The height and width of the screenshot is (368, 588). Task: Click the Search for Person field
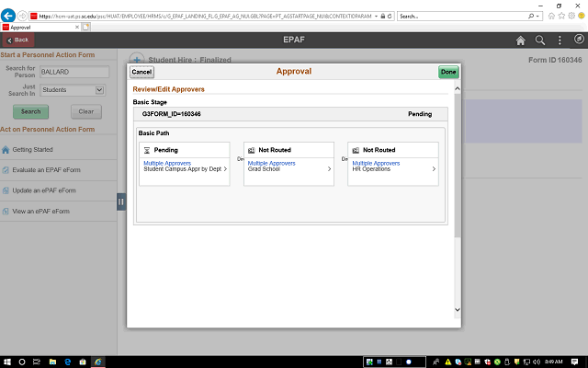point(74,72)
